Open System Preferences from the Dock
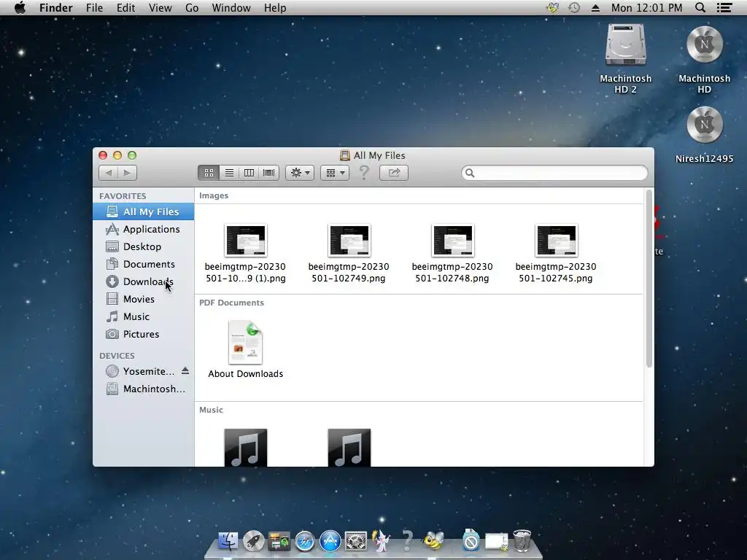 (x=356, y=542)
